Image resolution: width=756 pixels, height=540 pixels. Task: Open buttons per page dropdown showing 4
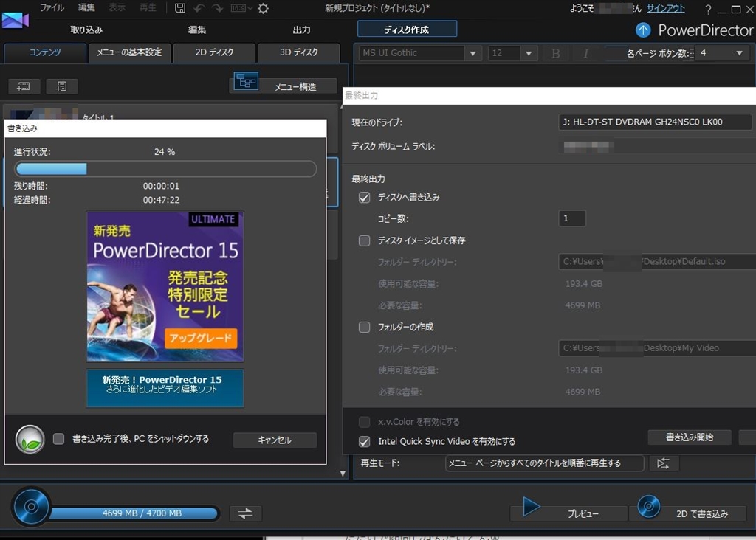tap(722, 53)
